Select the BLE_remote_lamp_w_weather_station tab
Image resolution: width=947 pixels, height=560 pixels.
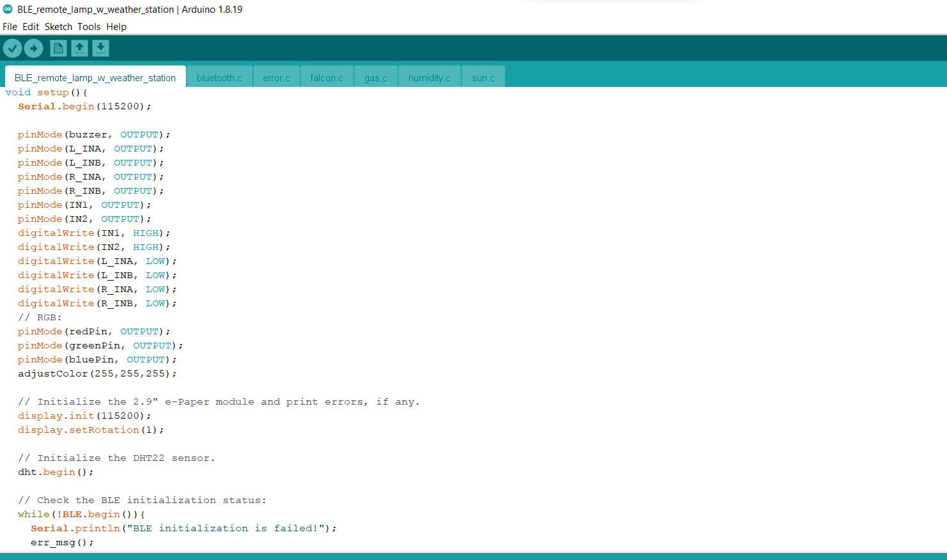pos(95,77)
